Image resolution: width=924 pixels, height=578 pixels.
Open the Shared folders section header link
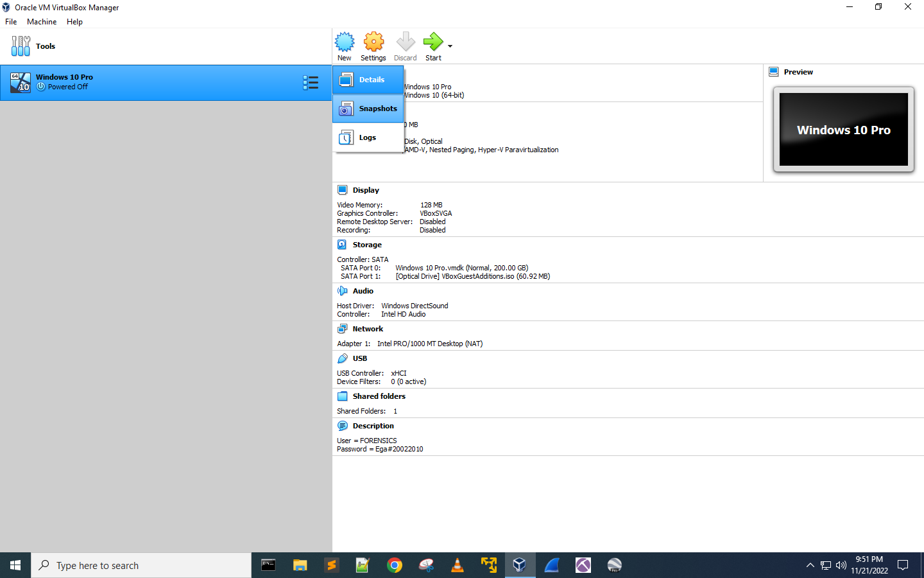coord(379,396)
